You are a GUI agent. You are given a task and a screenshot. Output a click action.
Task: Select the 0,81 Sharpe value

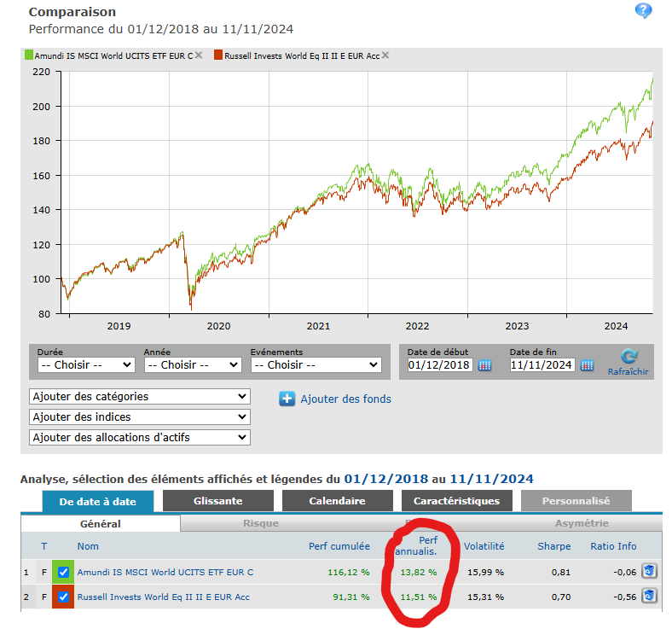click(561, 572)
